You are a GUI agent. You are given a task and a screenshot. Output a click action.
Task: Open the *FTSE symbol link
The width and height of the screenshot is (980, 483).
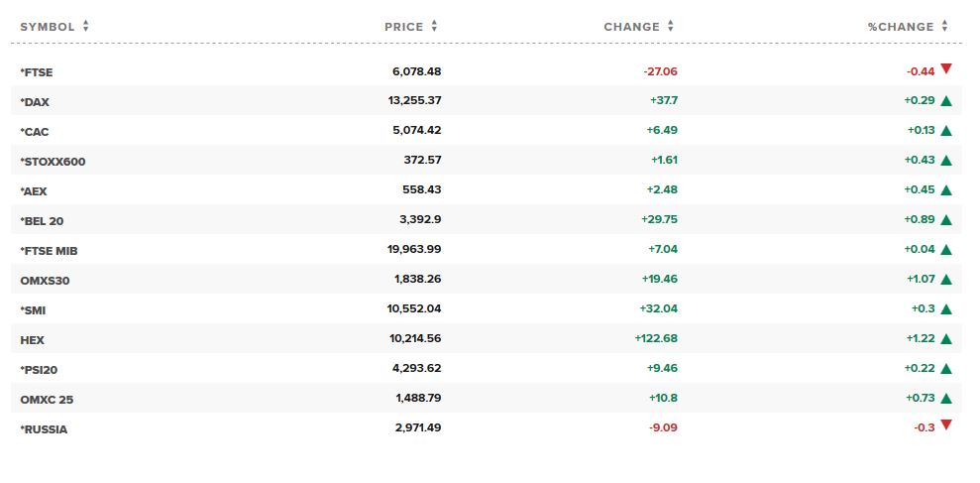(37, 72)
